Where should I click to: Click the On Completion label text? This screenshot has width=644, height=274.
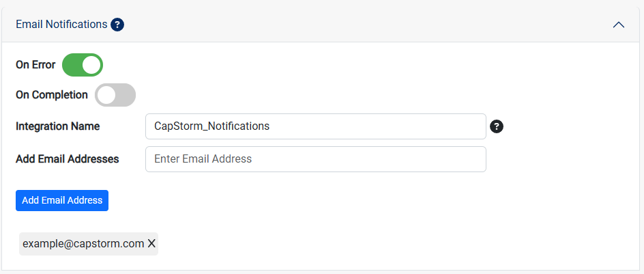coord(52,95)
